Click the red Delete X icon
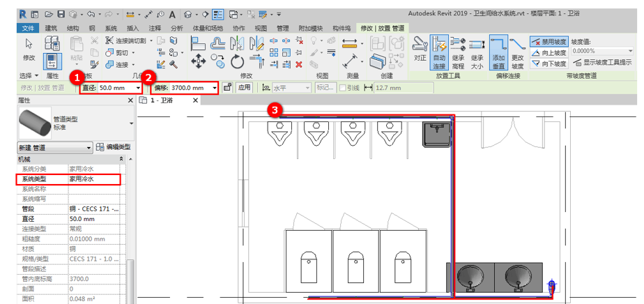This screenshot has height=304, width=644. click(x=299, y=64)
